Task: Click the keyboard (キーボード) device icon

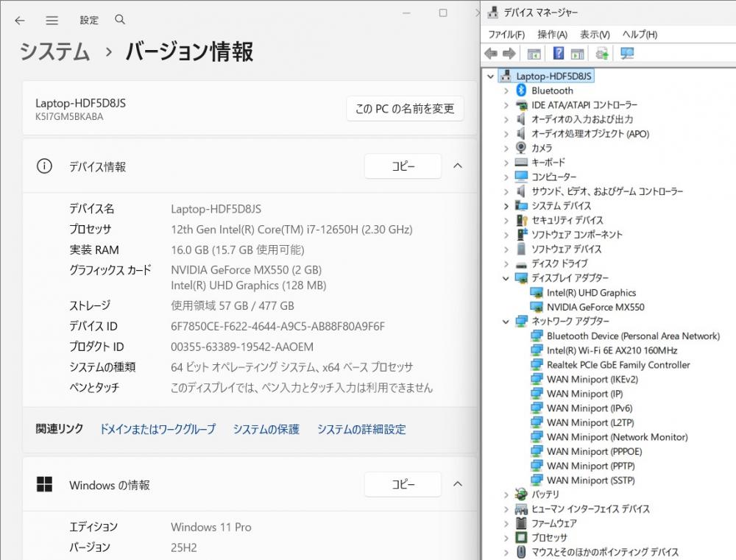Action: 521,163
